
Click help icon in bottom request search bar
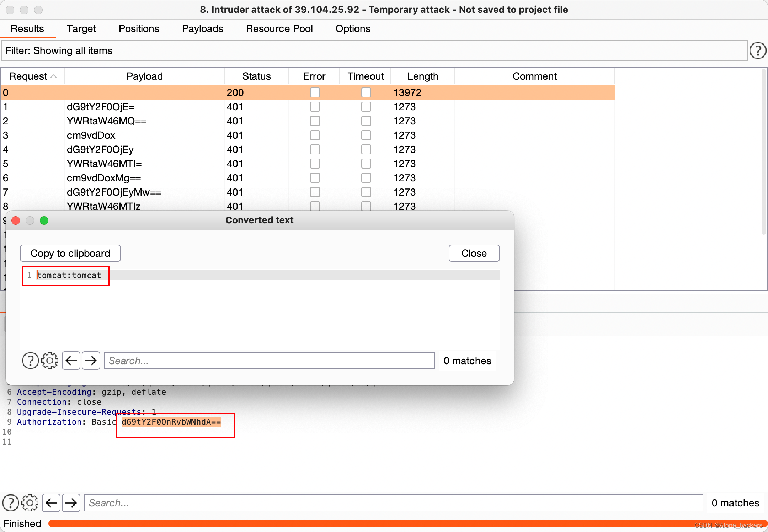[x=11, y=503]
